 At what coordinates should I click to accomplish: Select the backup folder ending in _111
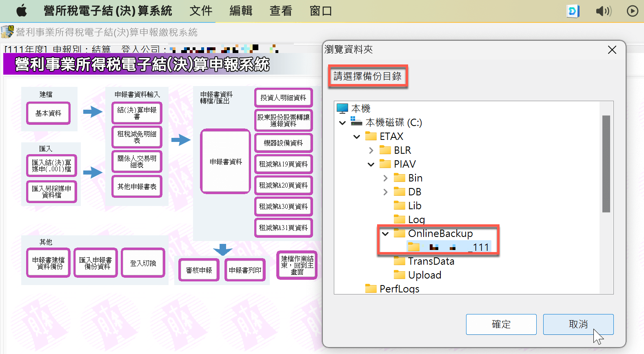tap(449, 247)
